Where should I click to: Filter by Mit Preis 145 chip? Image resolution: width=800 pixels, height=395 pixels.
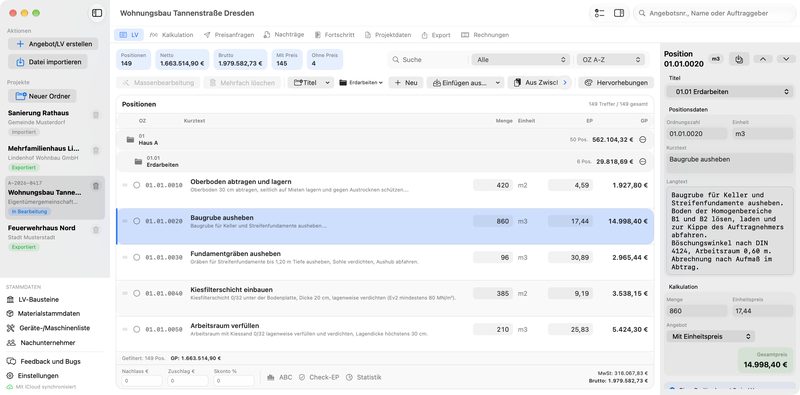[287, 59]
